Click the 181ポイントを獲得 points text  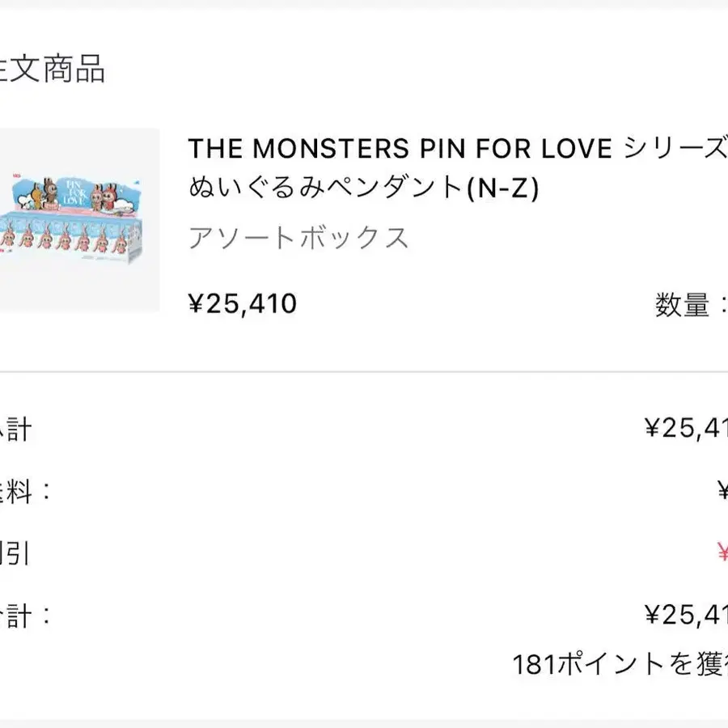[620, 664]
